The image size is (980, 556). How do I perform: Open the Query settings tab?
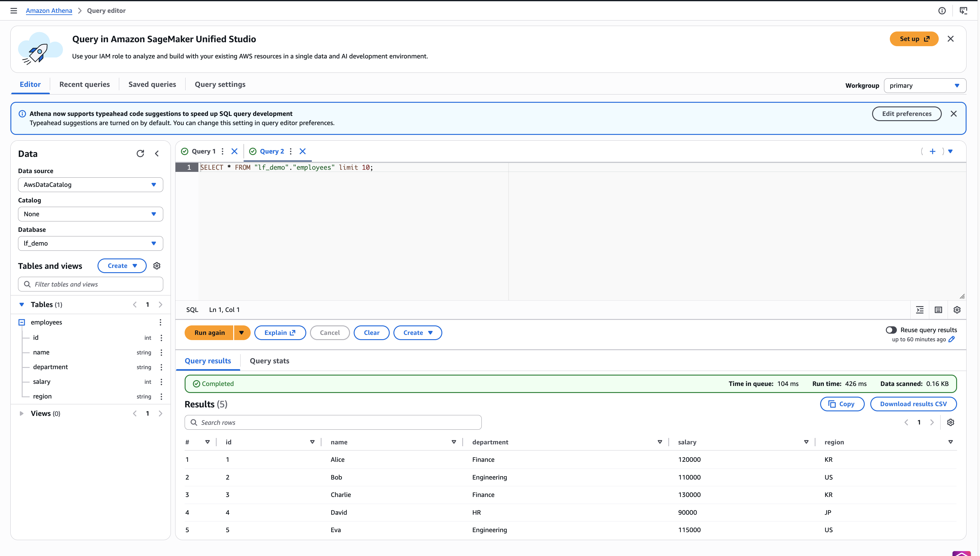pos(220,84)
